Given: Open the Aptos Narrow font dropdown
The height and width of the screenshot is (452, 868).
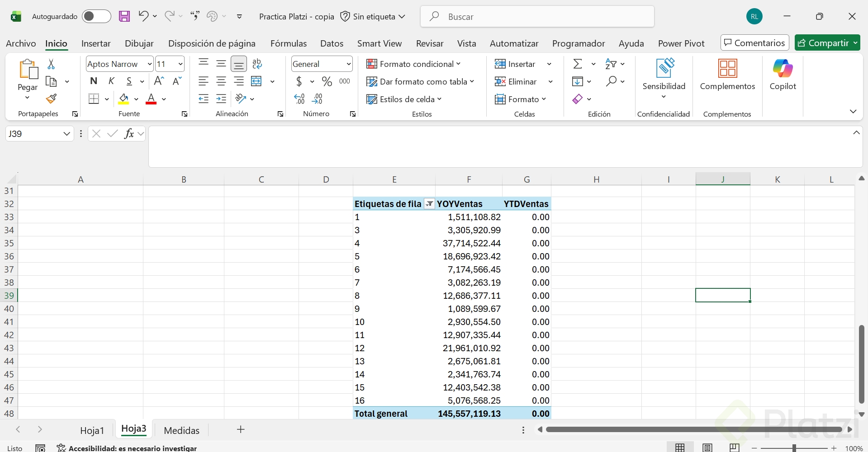Looking at the screenshot, I should point(149,64).
